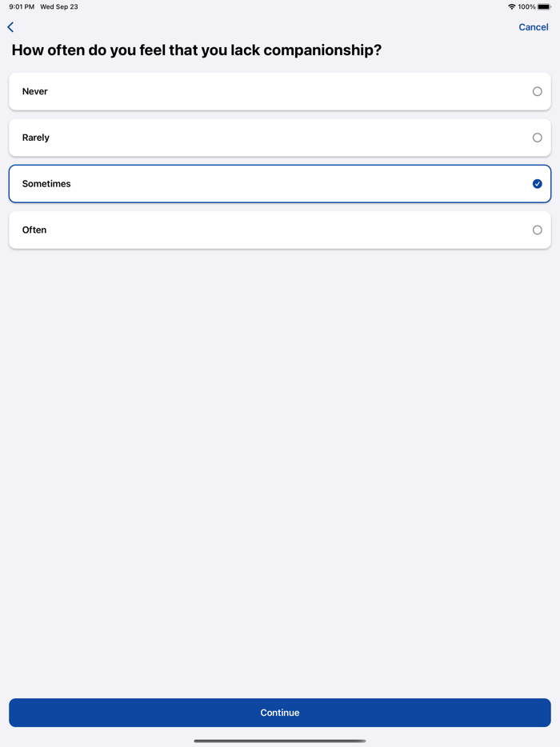Tap the home indicator bar at bottom

[x=279, y=740]
